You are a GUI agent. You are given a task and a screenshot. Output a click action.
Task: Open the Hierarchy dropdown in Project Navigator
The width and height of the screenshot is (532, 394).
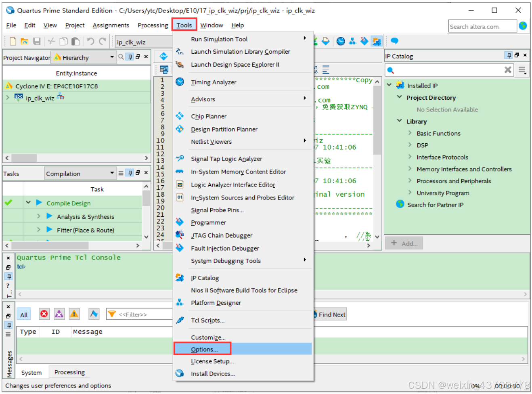click(x=83, y=57)
